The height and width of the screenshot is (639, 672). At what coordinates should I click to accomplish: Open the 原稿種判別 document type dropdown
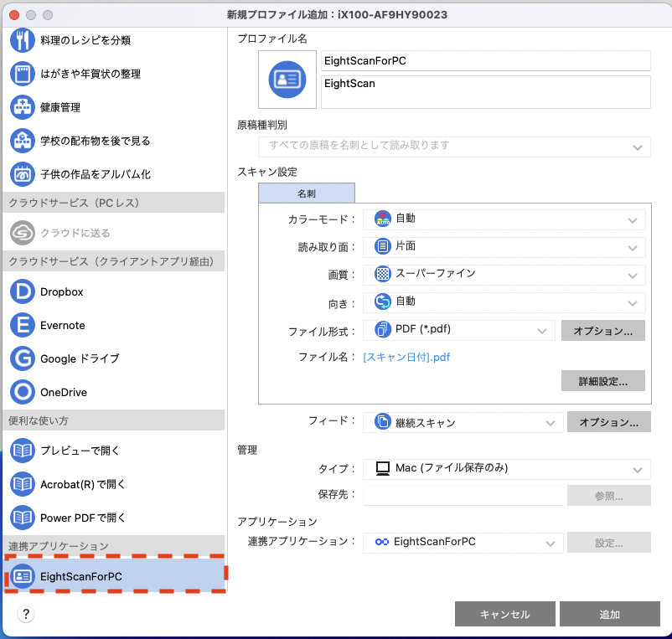pyautogui.click(x=454, y=147)
